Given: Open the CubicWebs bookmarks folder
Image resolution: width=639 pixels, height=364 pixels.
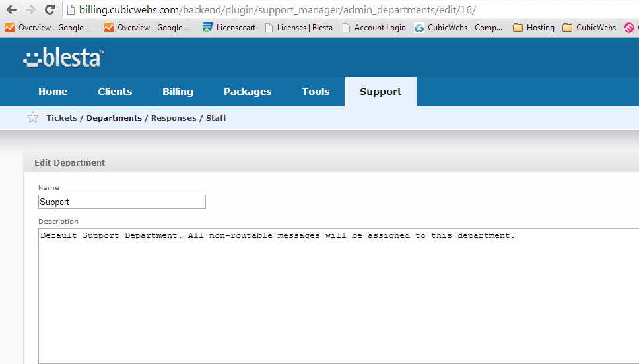Looking at the screenshot, I should (589, 28).
